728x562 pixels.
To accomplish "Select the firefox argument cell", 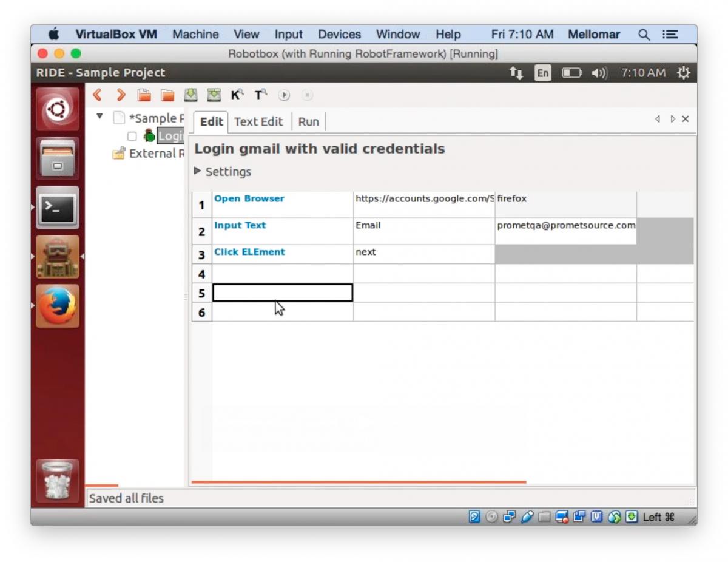I will [565, 205].
